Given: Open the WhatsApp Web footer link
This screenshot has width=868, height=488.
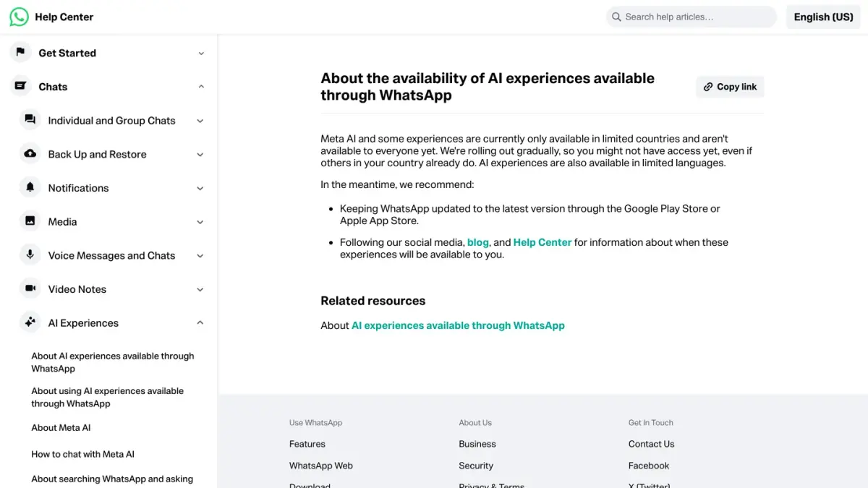Looking at the screenshot, I should point(321,466).
